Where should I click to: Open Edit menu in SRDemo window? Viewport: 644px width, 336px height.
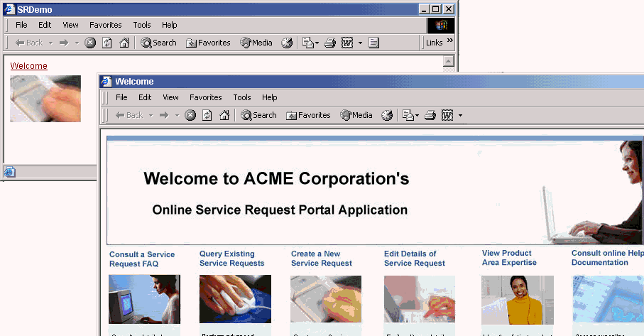45,25
